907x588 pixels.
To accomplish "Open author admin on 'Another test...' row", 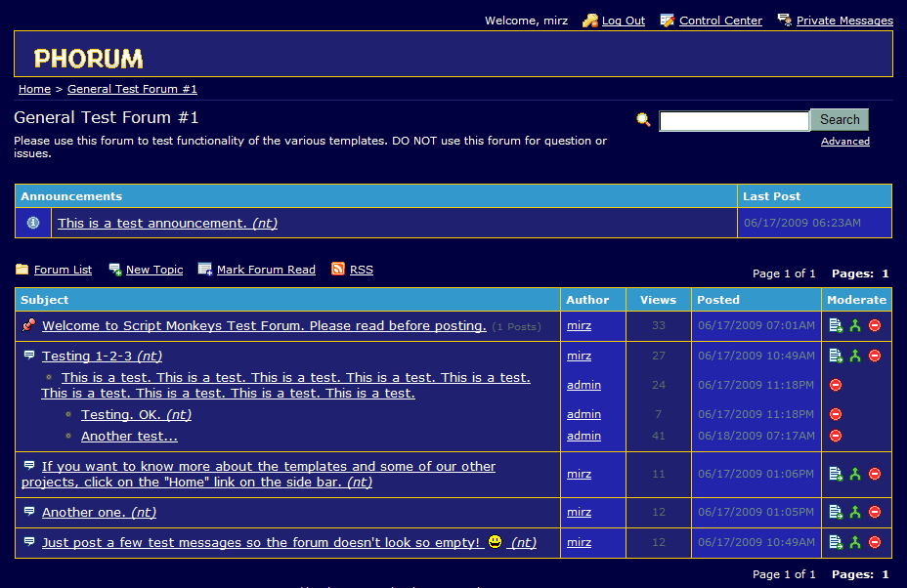I will [x=583, y=436].
